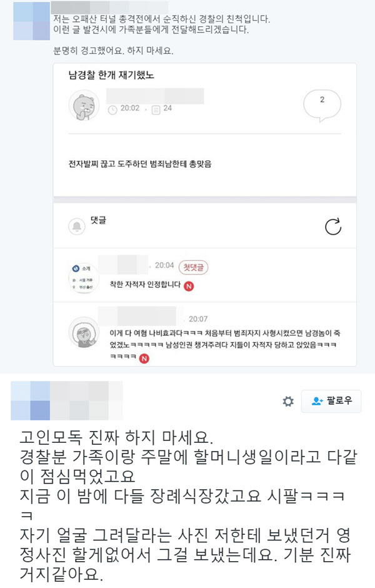Screen dimensions: 375x588
Task: Open the speech bubble showing 2 comments
Action: 322,106
